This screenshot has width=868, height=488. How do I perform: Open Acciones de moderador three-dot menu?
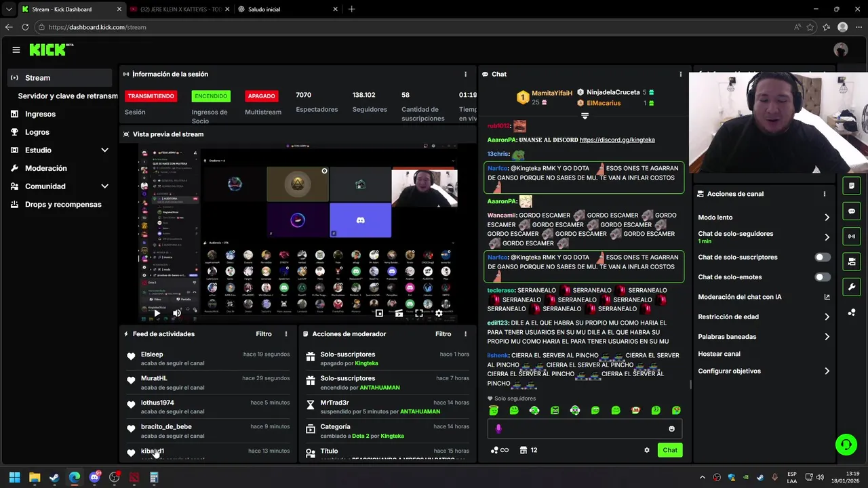(x=465, y=334)
